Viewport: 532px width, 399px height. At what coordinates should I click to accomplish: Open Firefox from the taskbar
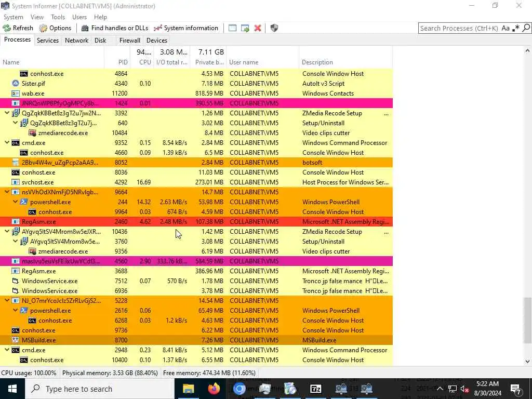pos(214,389)
